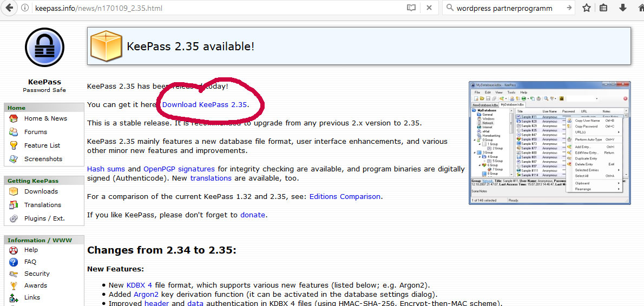Click the Information / WWW section header
644x306 pixels.
point(44,241)
